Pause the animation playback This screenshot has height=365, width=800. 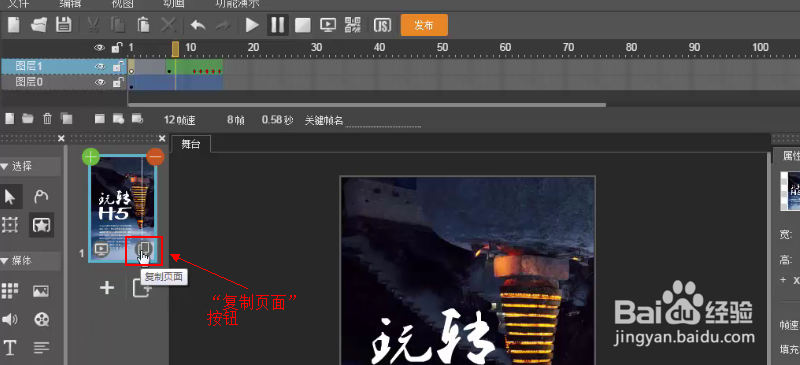point(278,25)
